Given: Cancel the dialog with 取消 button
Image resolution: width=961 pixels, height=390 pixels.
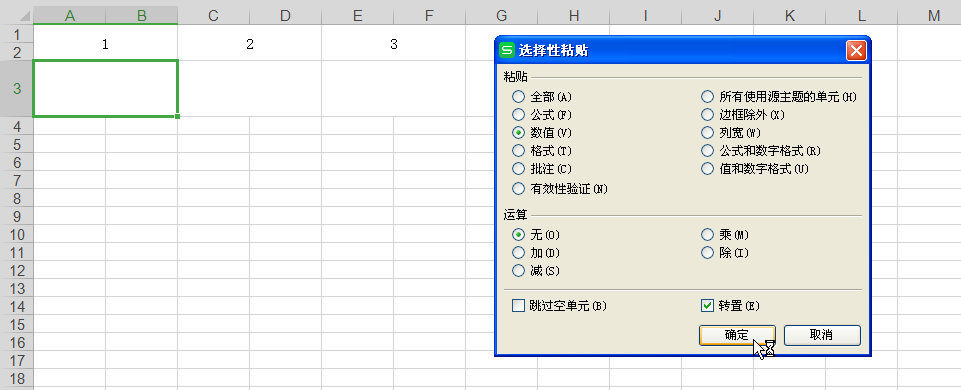Looking at the screenshot, I should tap(822, 335).
